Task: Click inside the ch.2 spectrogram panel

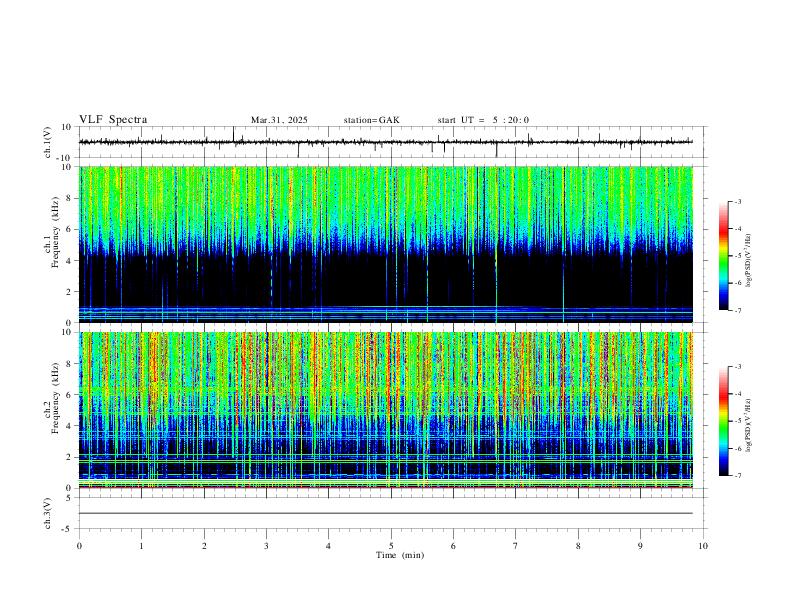Action: coord(386,410)
